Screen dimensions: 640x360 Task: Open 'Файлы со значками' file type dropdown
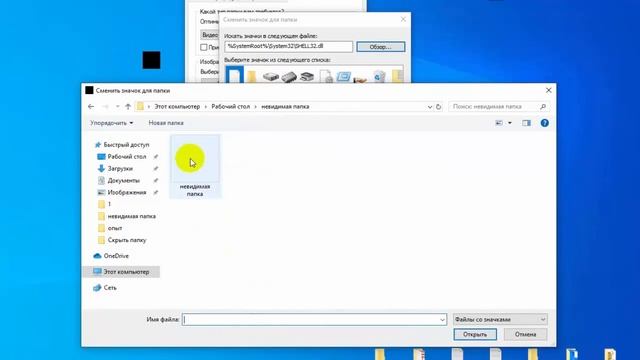point(500,320)
